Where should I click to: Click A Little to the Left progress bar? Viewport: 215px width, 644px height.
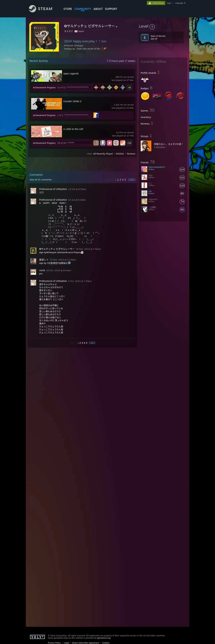pyautogui.click(x=79, y=143)
